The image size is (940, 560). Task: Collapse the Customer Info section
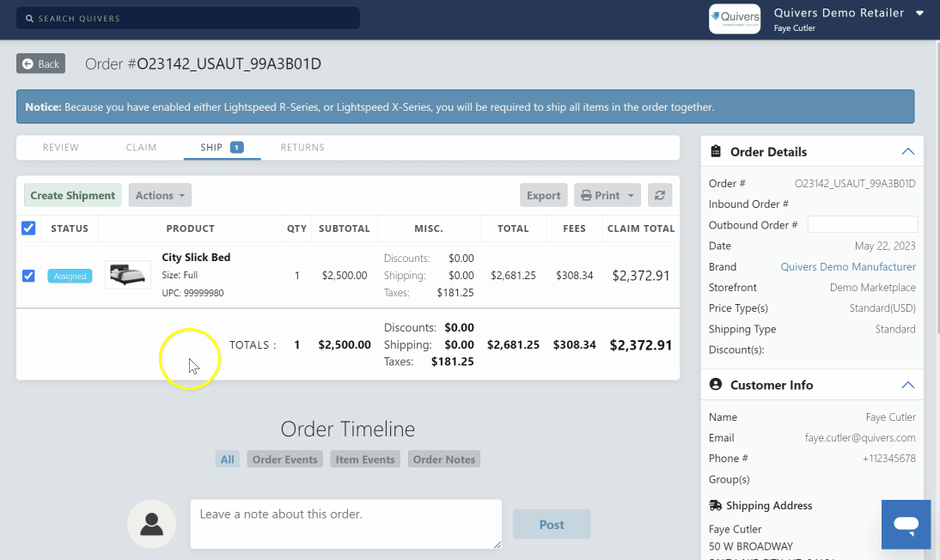coord(907,385)
